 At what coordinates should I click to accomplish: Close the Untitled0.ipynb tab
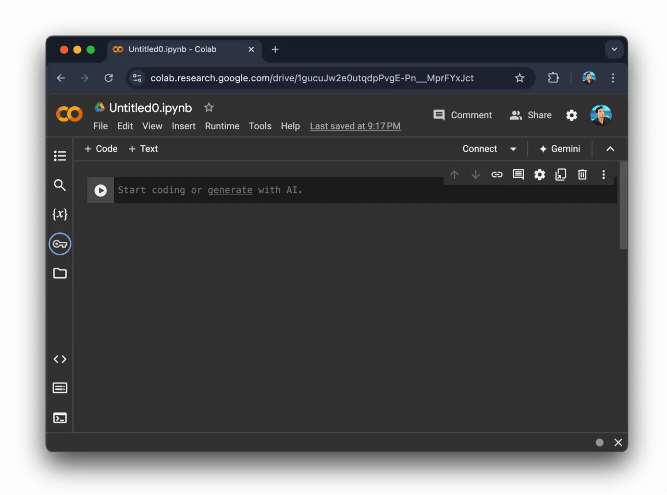tap(251, 50)
